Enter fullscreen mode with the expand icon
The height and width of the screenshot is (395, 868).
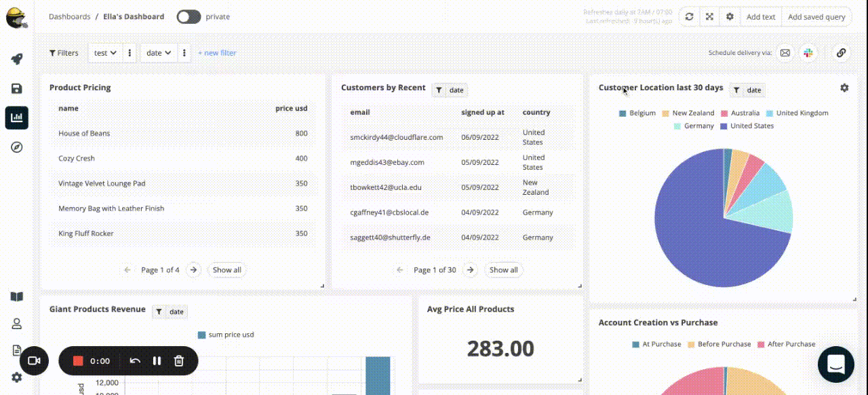(709, 17)
